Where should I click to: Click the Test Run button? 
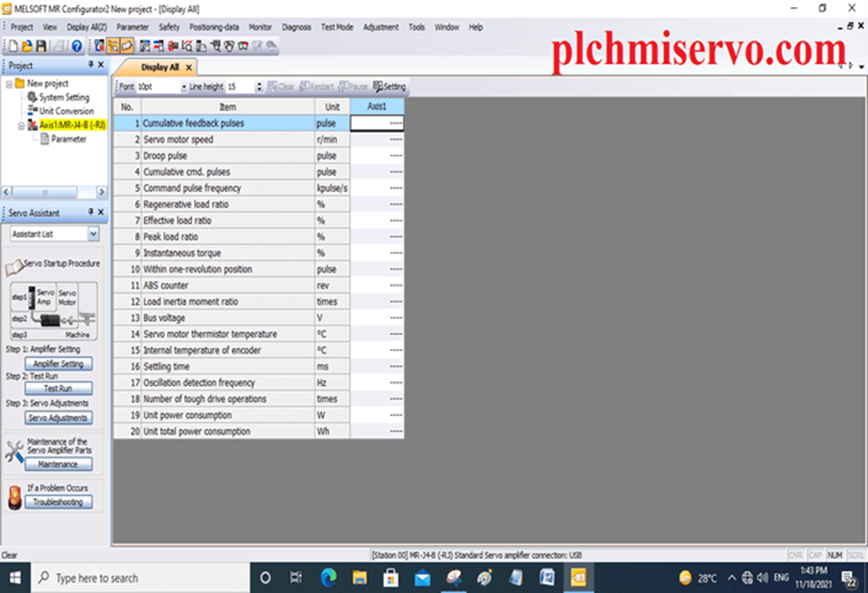[58, 388]
